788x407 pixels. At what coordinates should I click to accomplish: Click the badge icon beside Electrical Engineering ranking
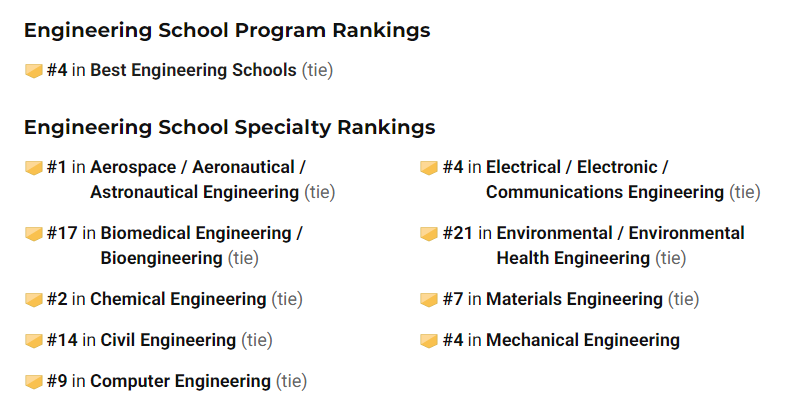coord(429,167)
